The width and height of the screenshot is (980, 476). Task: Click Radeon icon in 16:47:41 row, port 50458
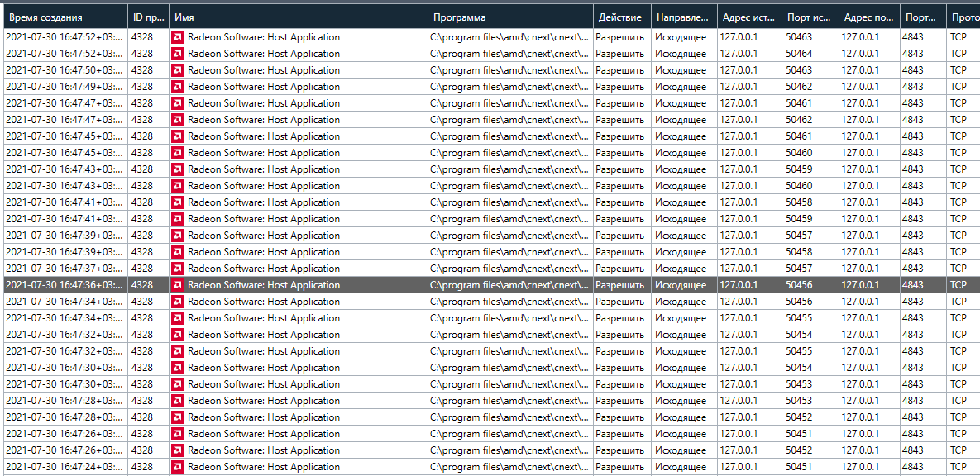[x=178, y=202]
